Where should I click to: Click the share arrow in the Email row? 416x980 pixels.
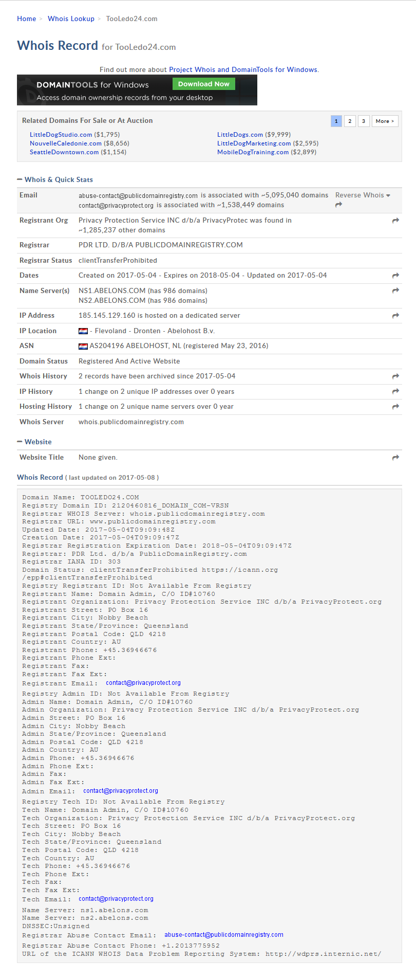point(338,205)
